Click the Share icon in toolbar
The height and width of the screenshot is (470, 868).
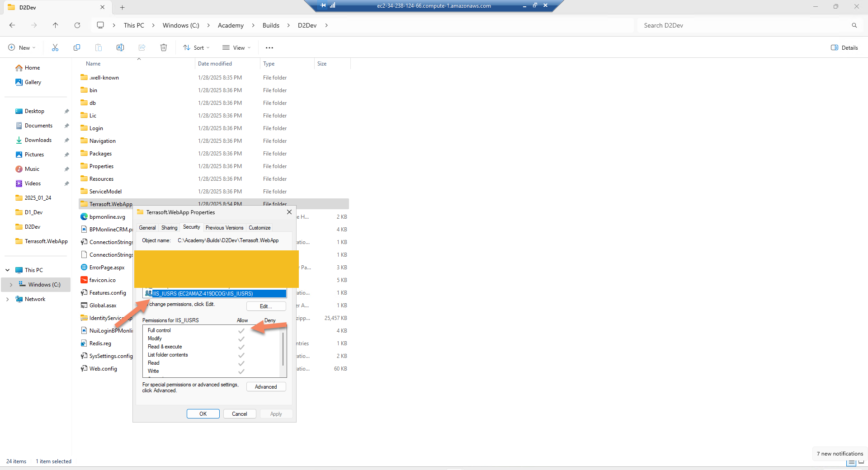(142, 47)
